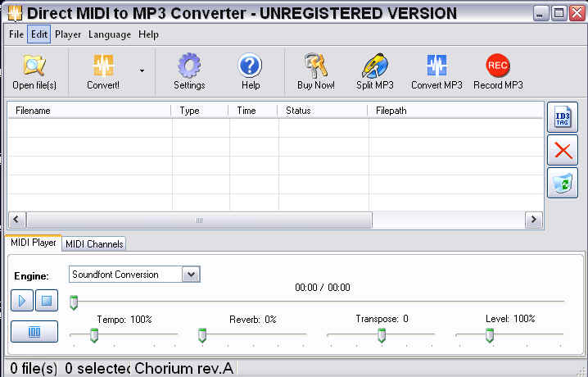Click the 'Chorium rev.A' status bar text
The height and width of the screenshot is (377, 588).
[x=183, y=368]
